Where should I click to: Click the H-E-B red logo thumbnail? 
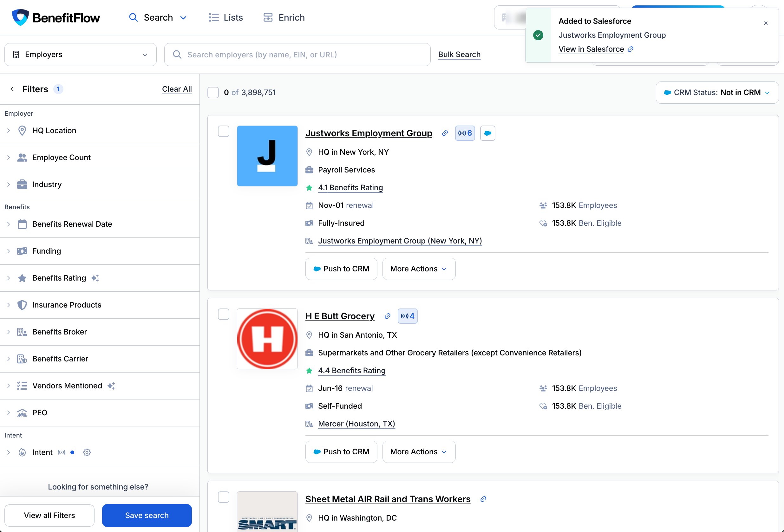(267, 339)
